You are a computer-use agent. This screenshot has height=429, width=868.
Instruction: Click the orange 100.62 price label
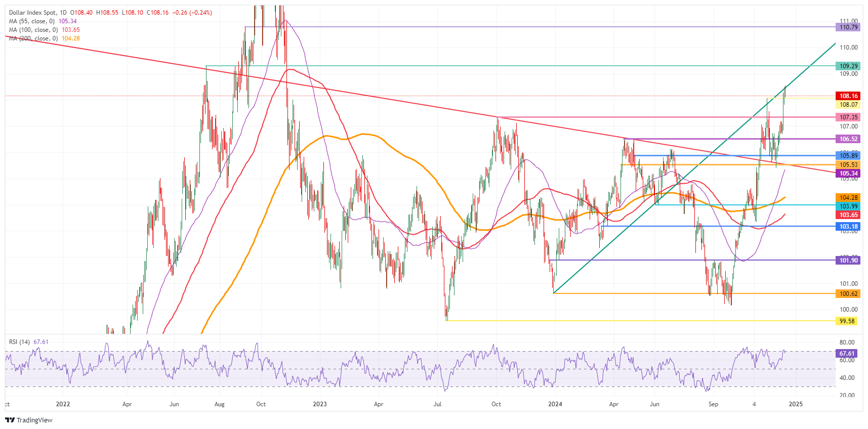pos(848,294)
